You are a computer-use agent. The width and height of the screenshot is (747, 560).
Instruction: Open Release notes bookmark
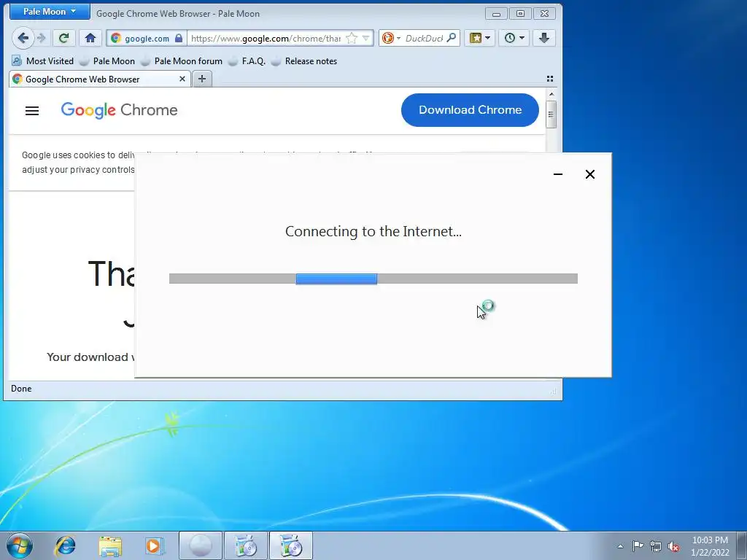coord(304,61)
